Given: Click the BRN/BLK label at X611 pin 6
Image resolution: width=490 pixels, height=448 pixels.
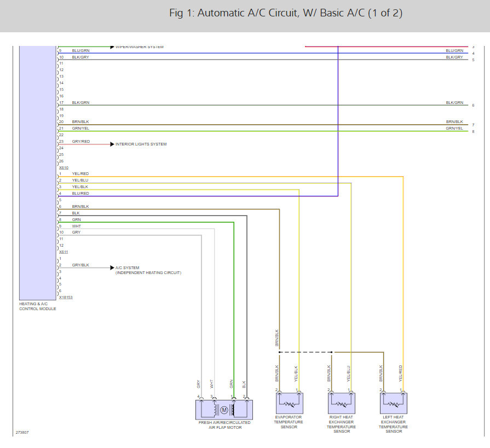Looking at the screenshot, I should pyautogui.click(x=80, y=206).
